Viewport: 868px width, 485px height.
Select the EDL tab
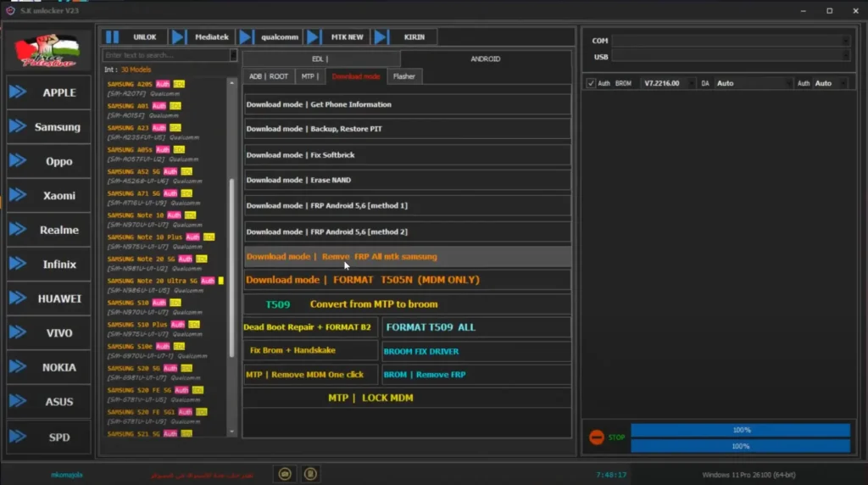tap(320, 59)
